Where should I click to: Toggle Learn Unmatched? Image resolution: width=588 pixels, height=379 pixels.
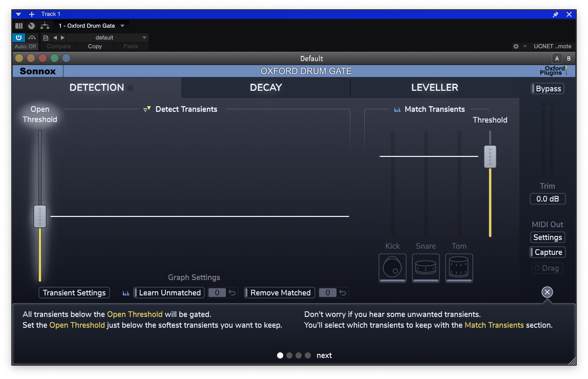tap(169, 293)
